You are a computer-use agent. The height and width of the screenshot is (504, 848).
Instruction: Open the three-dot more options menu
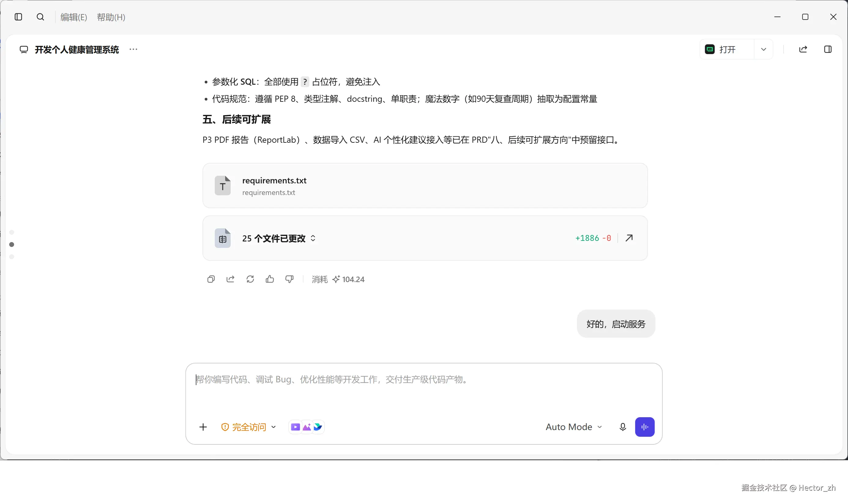click(133, 49)
